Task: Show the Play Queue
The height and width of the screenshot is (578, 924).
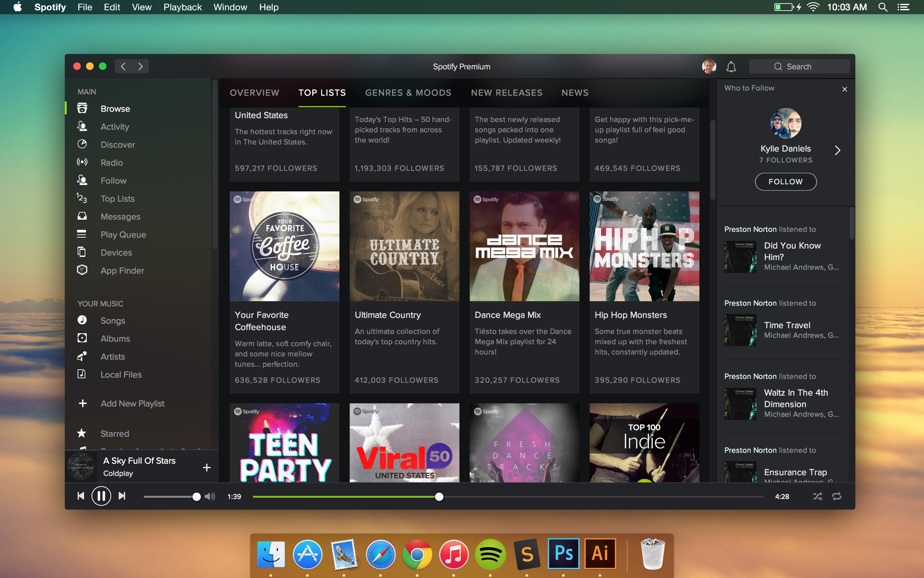Action: pos(123,234)
